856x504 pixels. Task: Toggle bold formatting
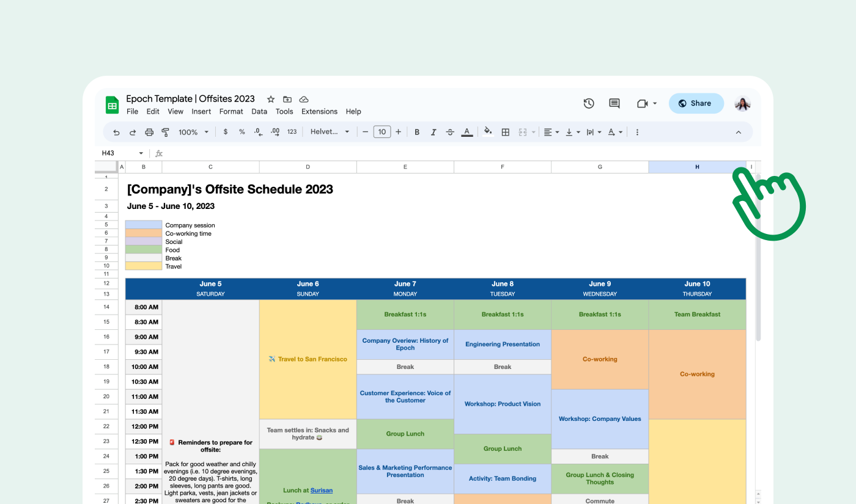point(417,132)
